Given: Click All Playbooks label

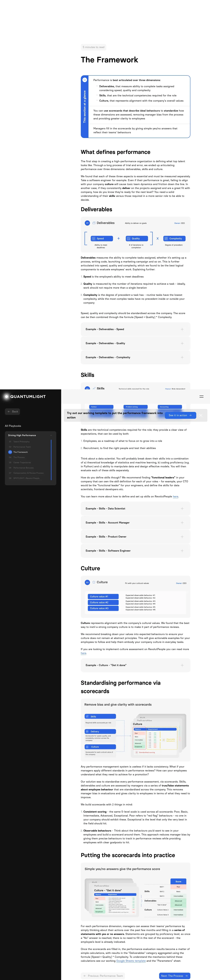Looking at the screenshot, I should click(x=13, y=426).
